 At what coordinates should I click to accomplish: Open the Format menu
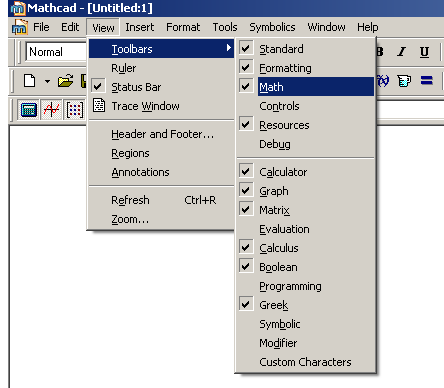point(183,27)
